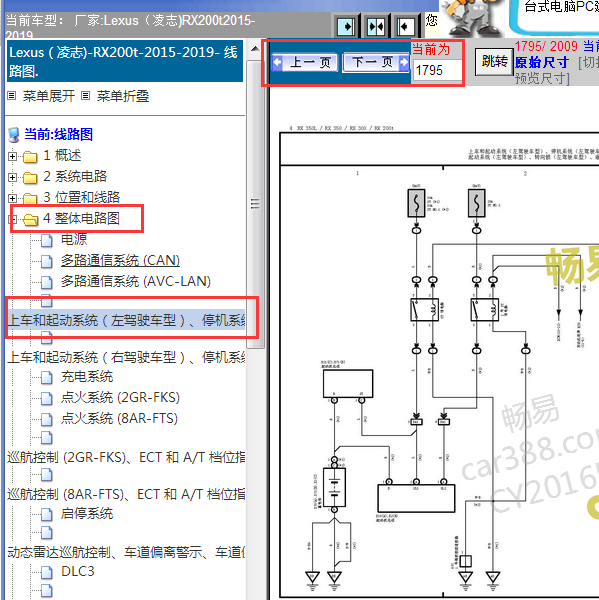The image size is (599, 600).
Task: Select the 4 整体电路图 folder label
Action: click(x=82, y=218)
